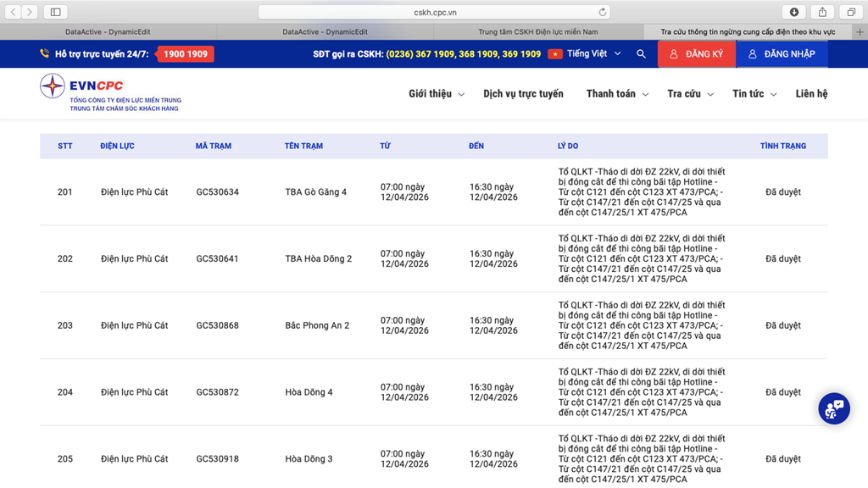The height and width of the screenshot is (488, 868).
Task: Open a new browser tab with the plus button
Action: tap(860, 31)
